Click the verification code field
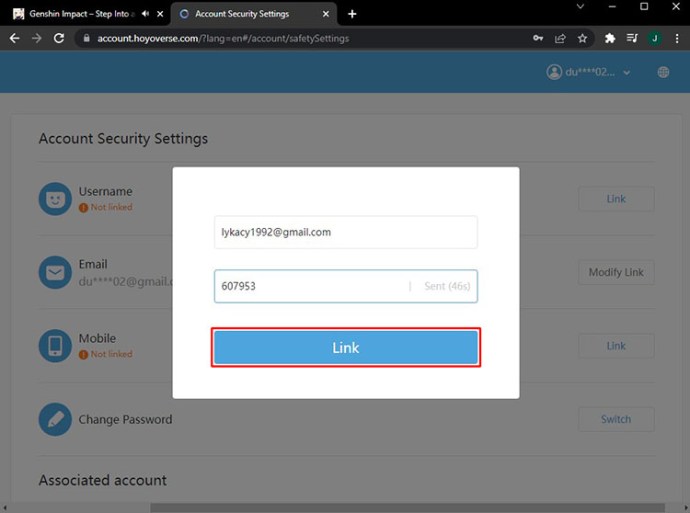The height and width of the screenshot is (513, 690). 310,286
